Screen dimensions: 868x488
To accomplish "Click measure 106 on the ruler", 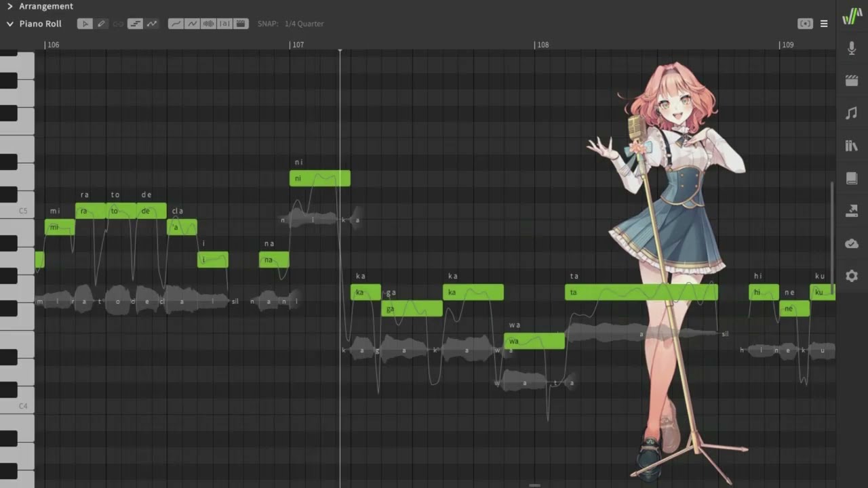I will [x=53, y=45].
